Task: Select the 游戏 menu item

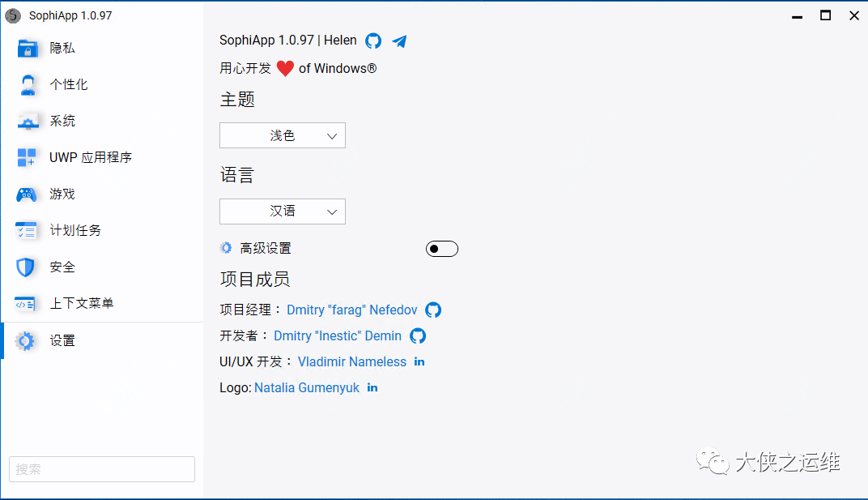Action: pos(62,194)
